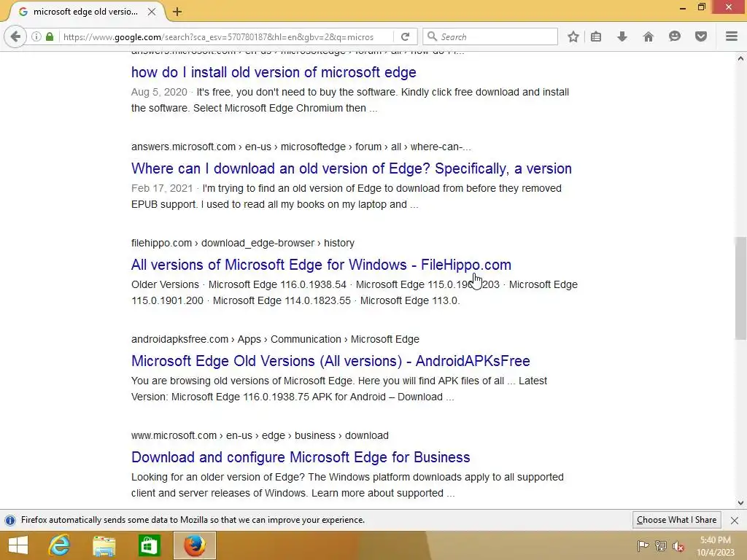The height and width of the screenshot is (560, 747).
Task: Click 'Aug 5, 2020' date text
Action: pyautogui.click(x=159, y=93)
